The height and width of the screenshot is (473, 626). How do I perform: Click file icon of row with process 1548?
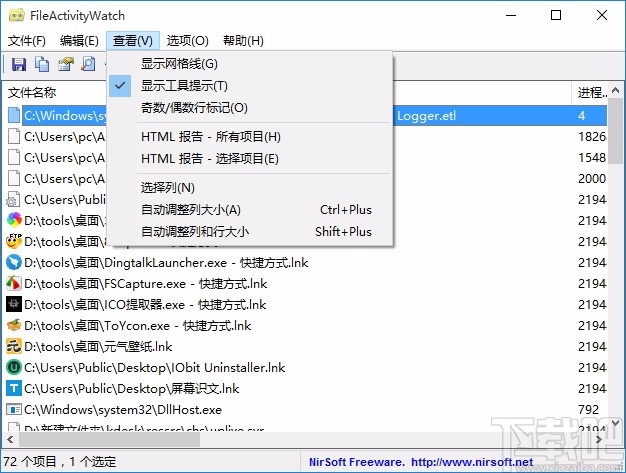click(14, 157)
